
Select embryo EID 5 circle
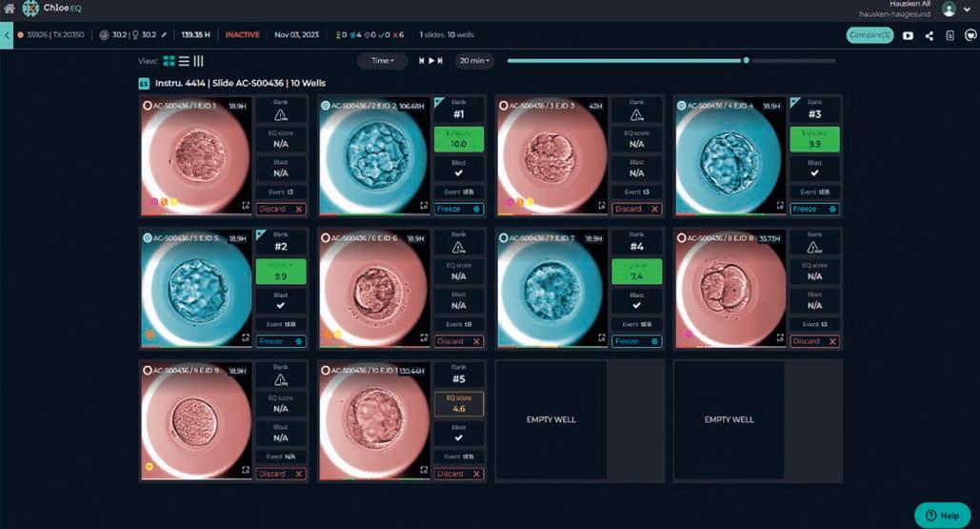pos(148,238)
